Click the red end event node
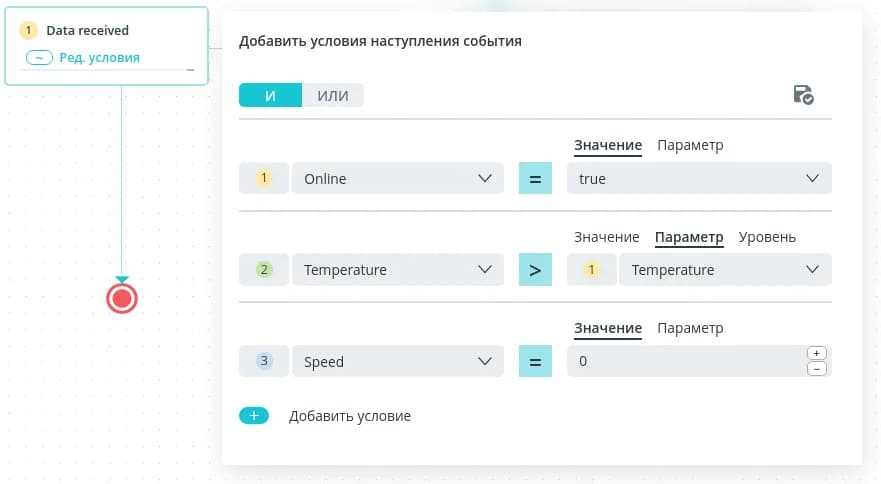The height and width of the screenshot is (484, 881). [122, 298]
